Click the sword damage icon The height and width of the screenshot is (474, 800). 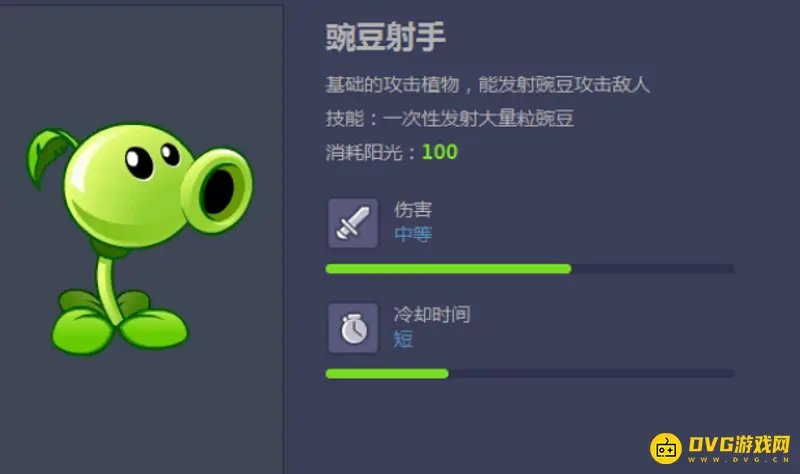tap(353, 223)
